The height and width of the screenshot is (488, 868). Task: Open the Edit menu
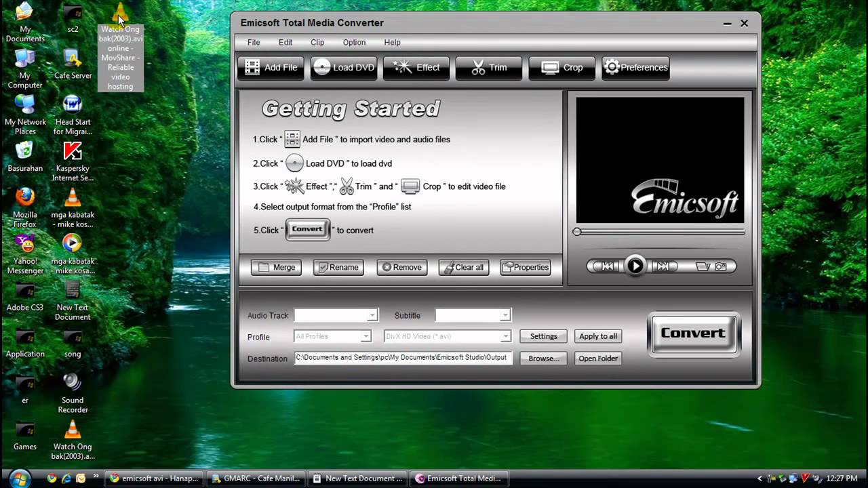(x=285, y=42)
